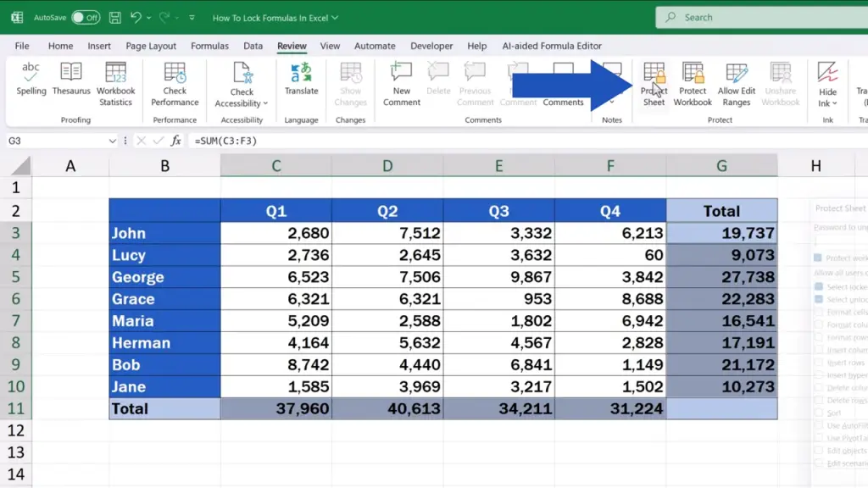Click the Insert Function fx button
Viewport: 868px width, 488px height.
click(176, 141)
